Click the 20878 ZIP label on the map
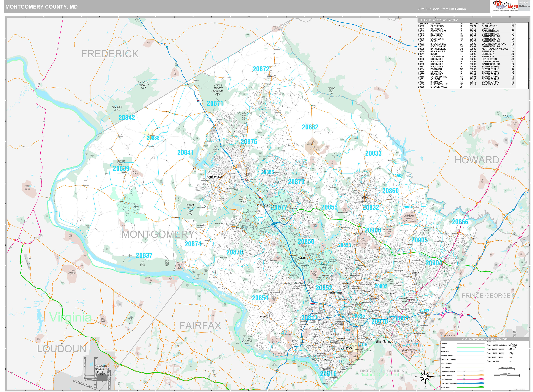This screenshot has width=533, height=392. click(235, 252)
